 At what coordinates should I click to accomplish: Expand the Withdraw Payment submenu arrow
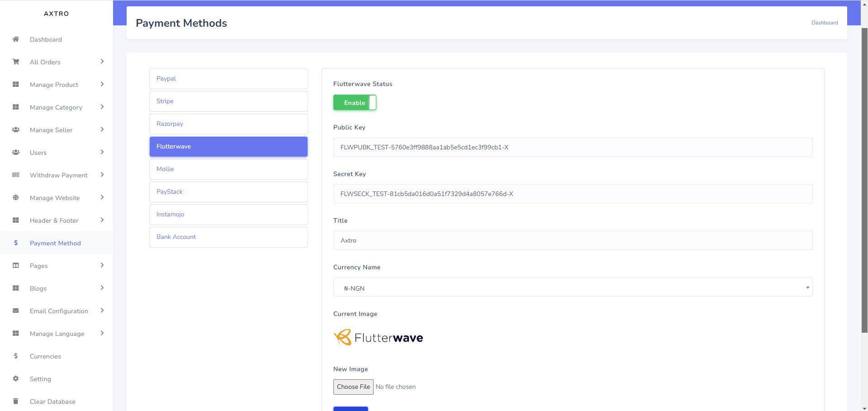tap(102, 175)
